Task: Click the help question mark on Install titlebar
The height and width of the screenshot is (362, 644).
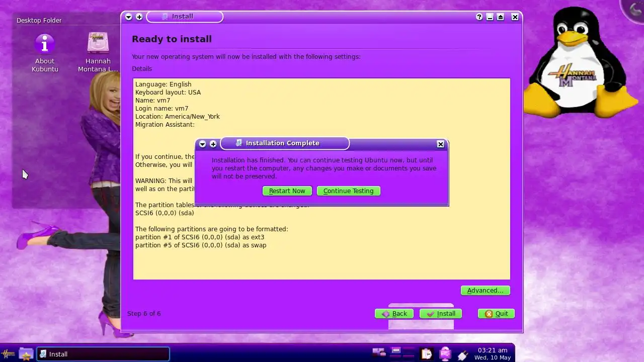Action: tap(479, 17)
